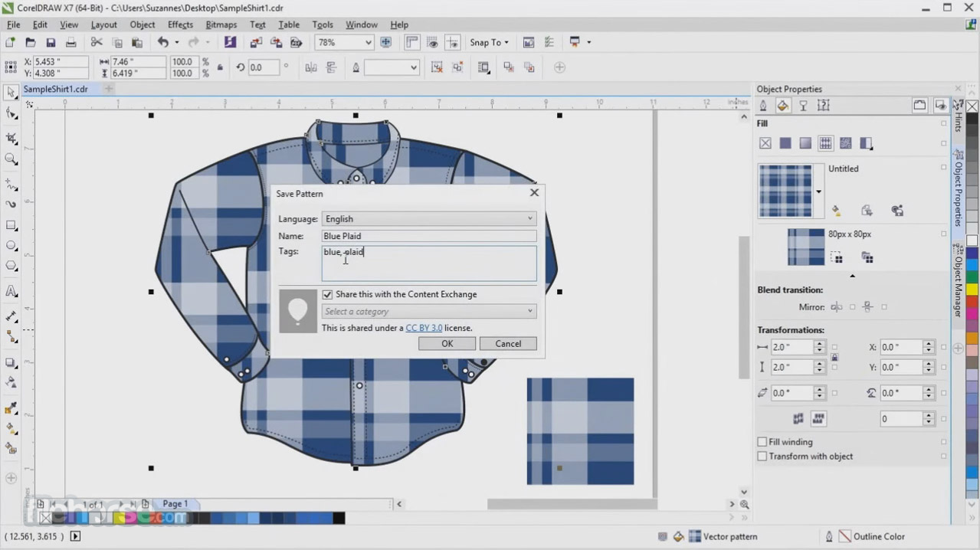The height and width of the screenshot is (550, 980).
Task: Enable Transform with object
Action: [x=762, y=456]
